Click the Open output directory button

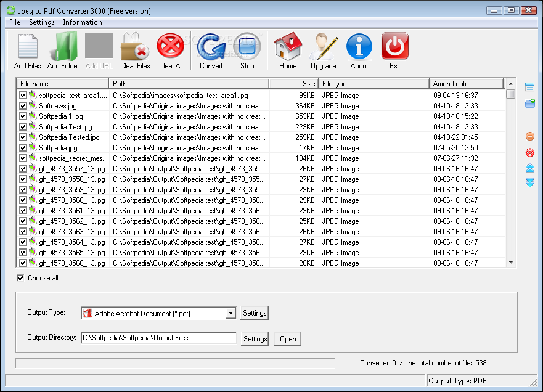tap(288, 338)
